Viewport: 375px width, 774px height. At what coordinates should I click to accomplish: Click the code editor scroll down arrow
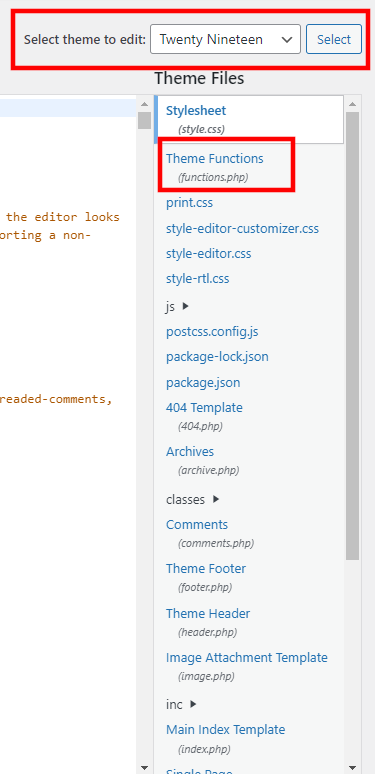point(144,767)
